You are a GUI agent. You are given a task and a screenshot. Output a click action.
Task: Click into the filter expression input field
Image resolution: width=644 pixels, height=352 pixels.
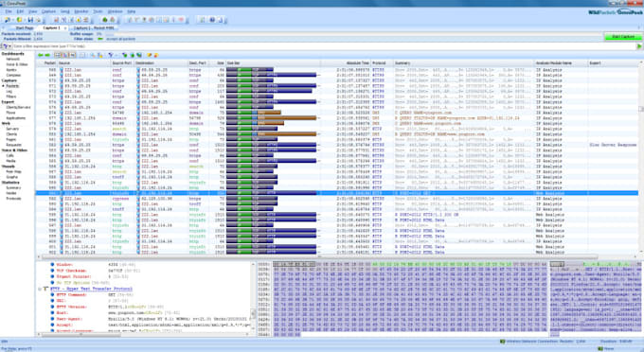[325, 46]
